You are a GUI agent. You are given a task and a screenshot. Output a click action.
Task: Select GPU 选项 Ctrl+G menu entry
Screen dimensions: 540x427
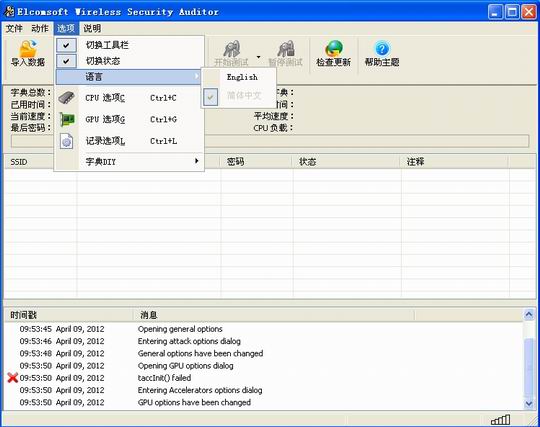[x=129, y=119]
